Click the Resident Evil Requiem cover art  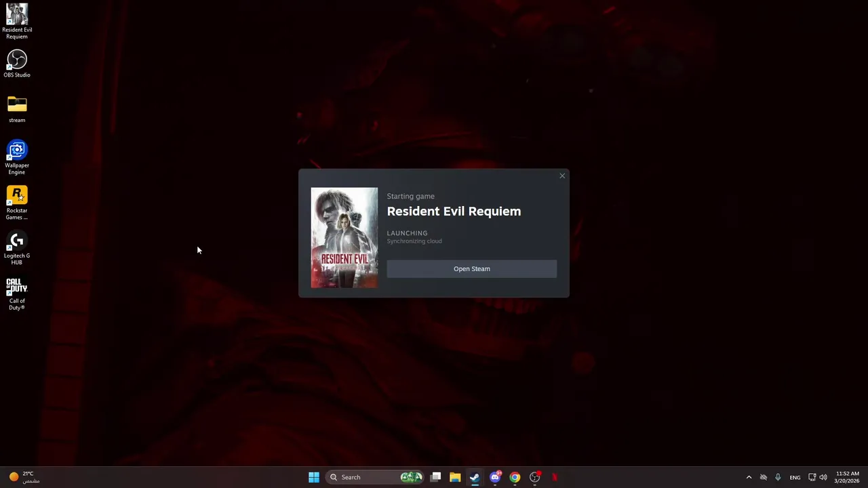[x=344, y=238]
